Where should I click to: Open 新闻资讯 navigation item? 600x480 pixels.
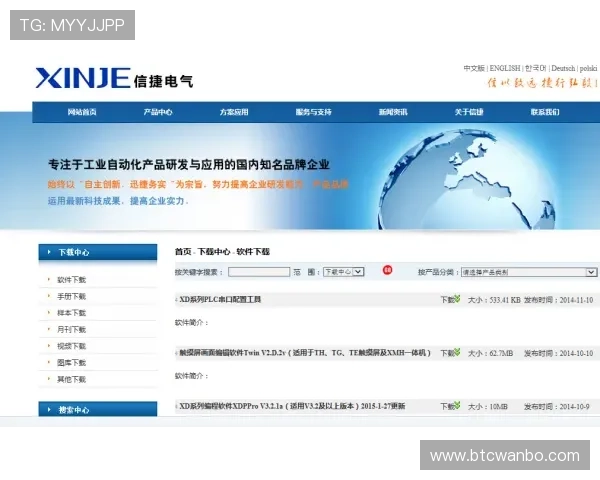coord(393,112)
